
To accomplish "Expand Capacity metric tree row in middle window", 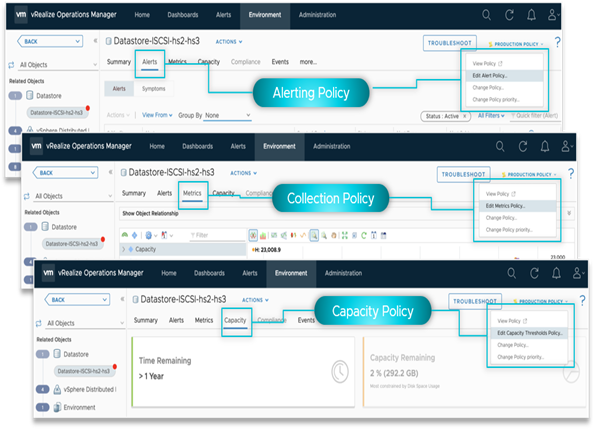I will point(123,249).
